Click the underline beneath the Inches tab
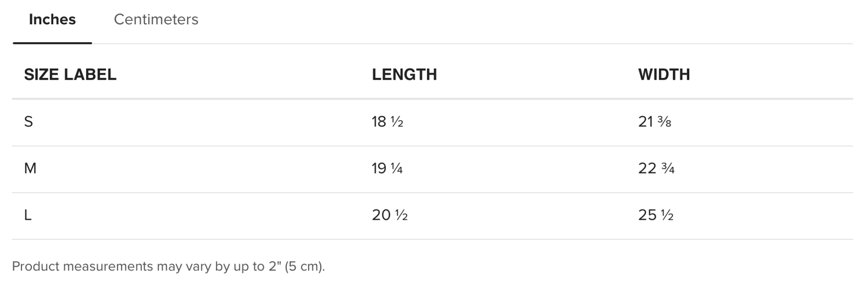The image size is (868, 289). (52, 43)
